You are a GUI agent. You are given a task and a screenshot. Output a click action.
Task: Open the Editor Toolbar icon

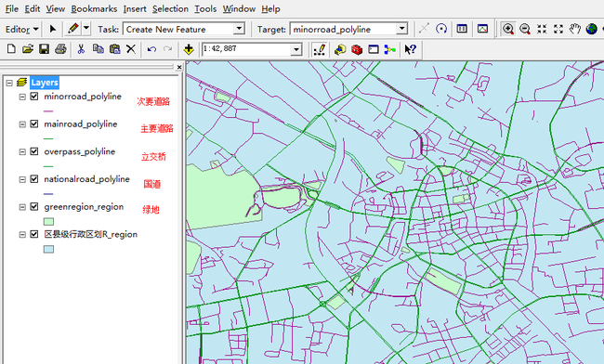coord(320,49)
